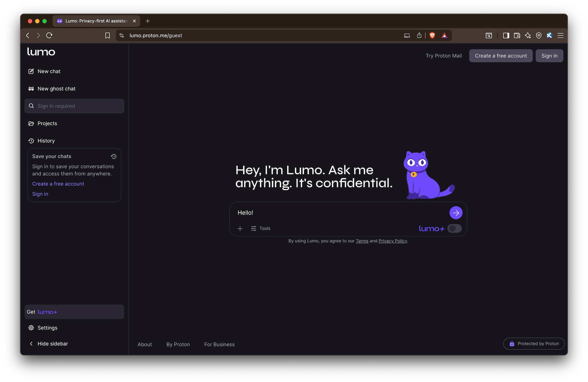Click the Lumo logo in sidebar
Screen dimensions: 588x382
[41, 52]
